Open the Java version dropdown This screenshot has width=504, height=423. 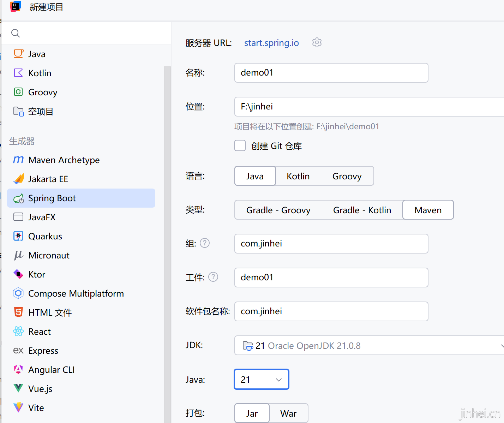click(262, 380)
